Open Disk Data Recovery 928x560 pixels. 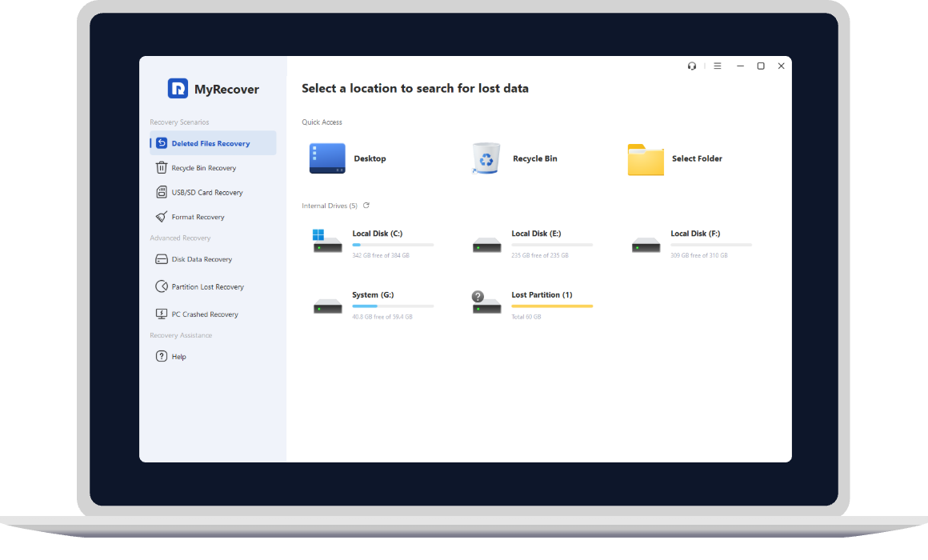pos(202,259)
